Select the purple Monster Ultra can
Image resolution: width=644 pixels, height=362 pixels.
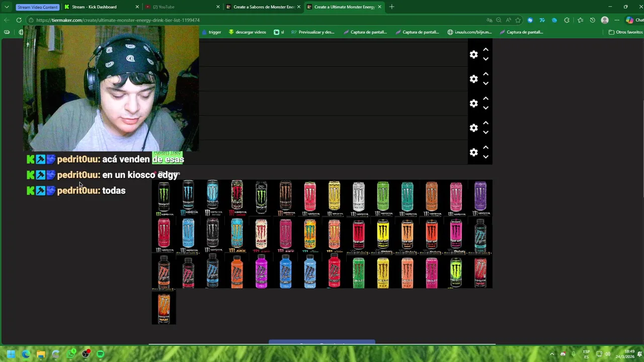tap(480, 198)
